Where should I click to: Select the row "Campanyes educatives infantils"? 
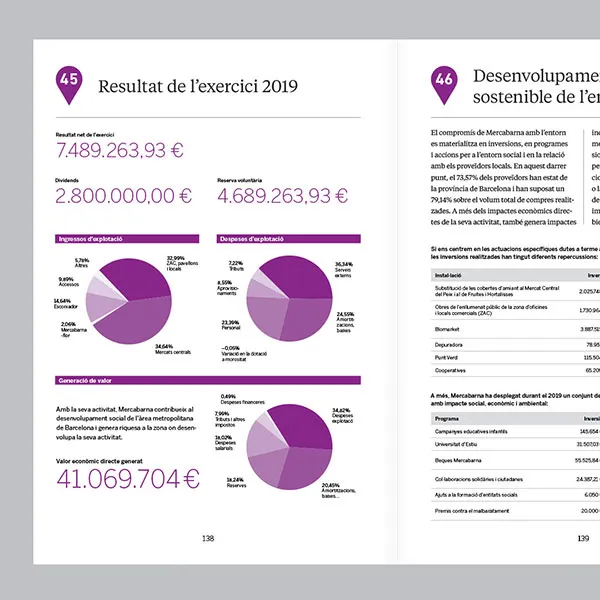[515, 431]
